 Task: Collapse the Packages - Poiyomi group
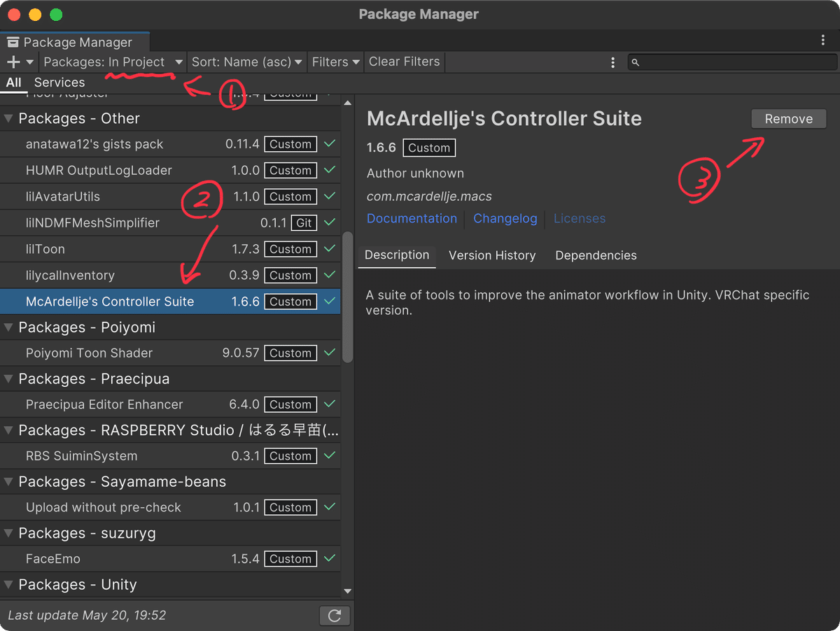[x=9, y=327]
